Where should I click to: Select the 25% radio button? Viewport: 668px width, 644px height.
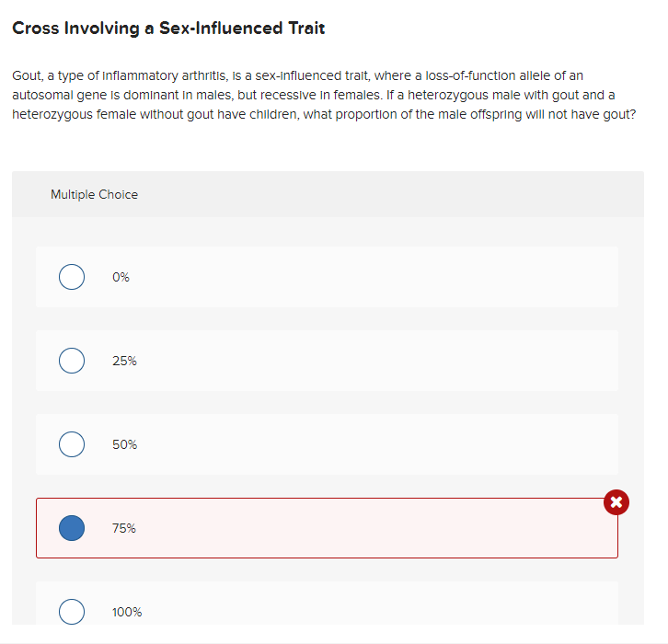click(72, 361)
